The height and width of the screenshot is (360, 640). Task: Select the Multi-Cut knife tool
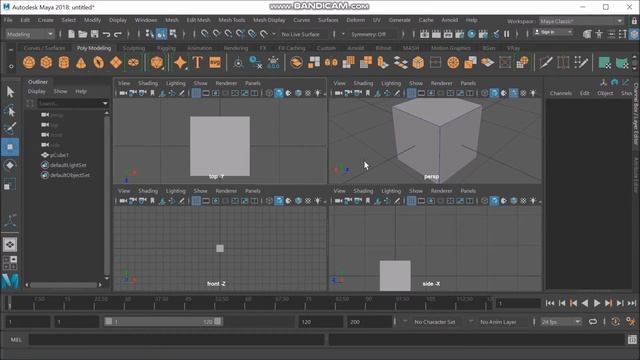(546, 62)
